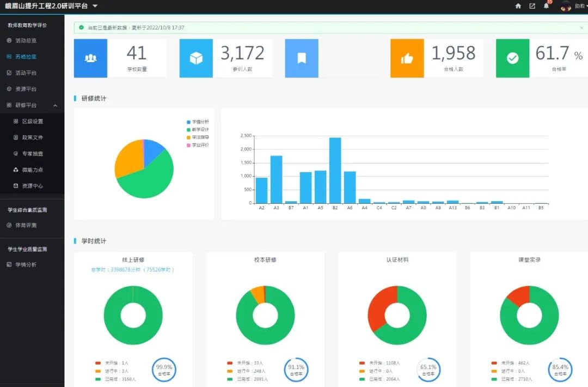
Task: Open the 助教 user dropdown menu
Action: (580, 6)
